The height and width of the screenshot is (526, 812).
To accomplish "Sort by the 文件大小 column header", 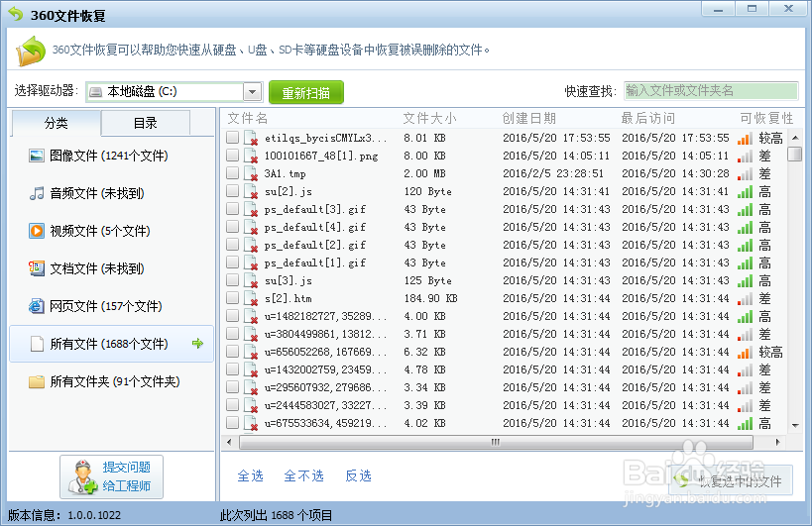I will tap(430, 119).
